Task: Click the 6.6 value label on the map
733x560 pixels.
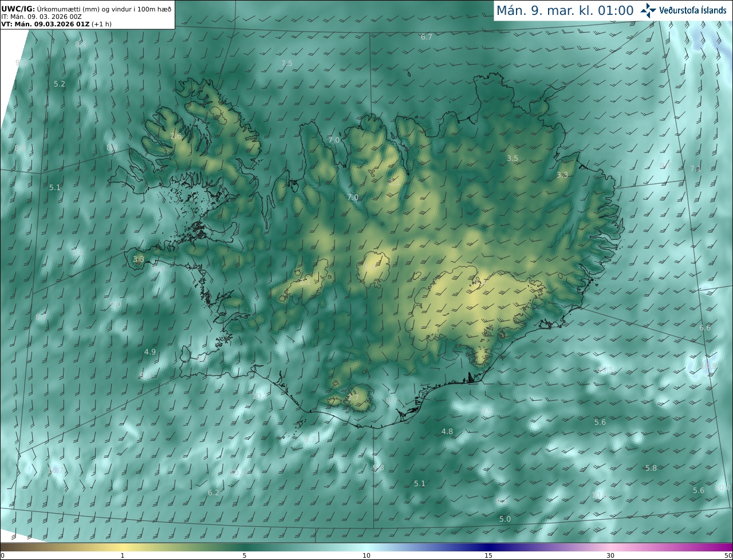Action: 705,328
